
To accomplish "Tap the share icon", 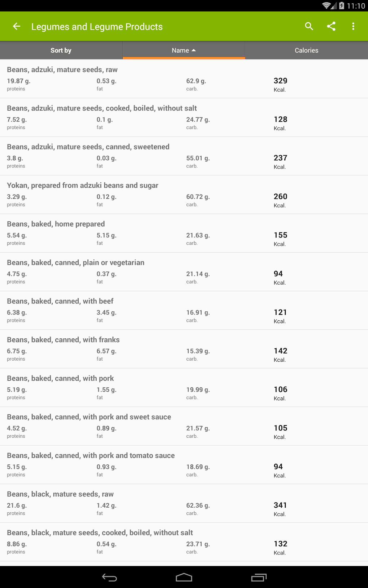I will click(x=331, y=26).
